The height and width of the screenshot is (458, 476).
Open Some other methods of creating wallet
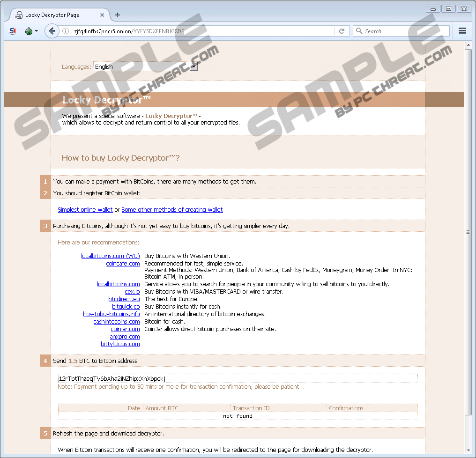coord(172,210)
